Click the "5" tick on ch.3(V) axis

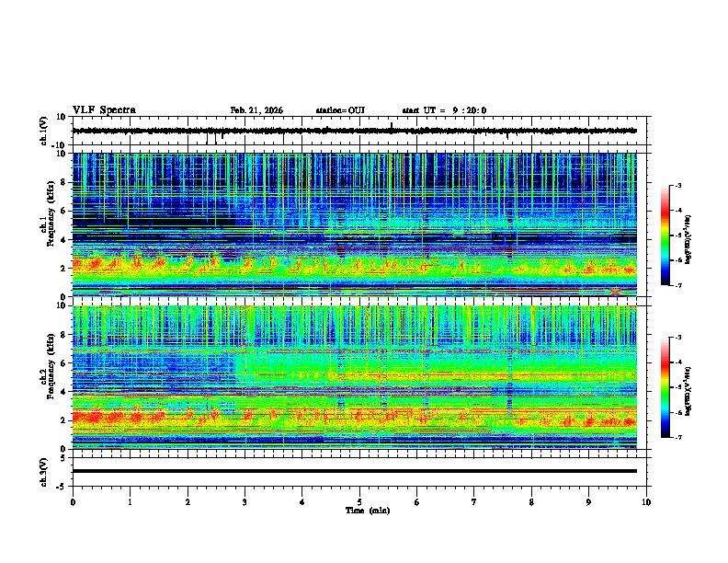(x=64, y=457)
